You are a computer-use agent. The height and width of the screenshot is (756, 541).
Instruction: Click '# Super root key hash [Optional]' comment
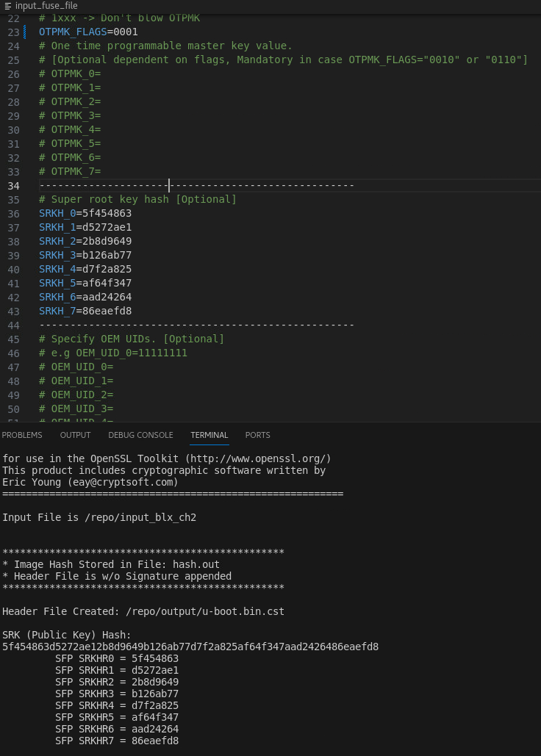[x=138, y=199]
